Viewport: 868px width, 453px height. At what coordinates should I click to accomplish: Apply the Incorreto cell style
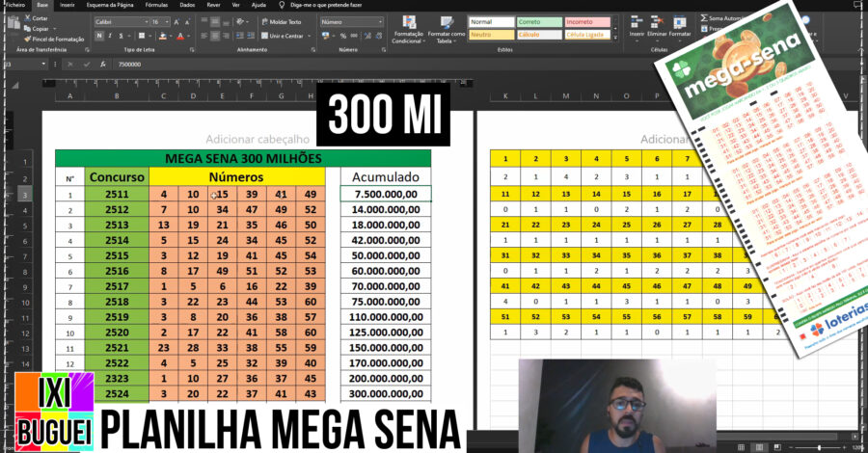point(588,22)
